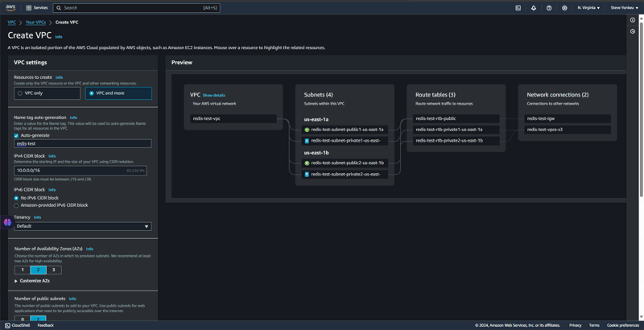Open the N. Virginia region dropdown
644x330 pixels.
pos(588,8)
